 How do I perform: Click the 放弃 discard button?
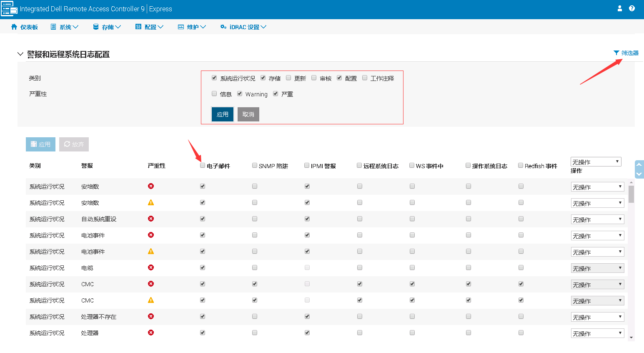point(74,144)
